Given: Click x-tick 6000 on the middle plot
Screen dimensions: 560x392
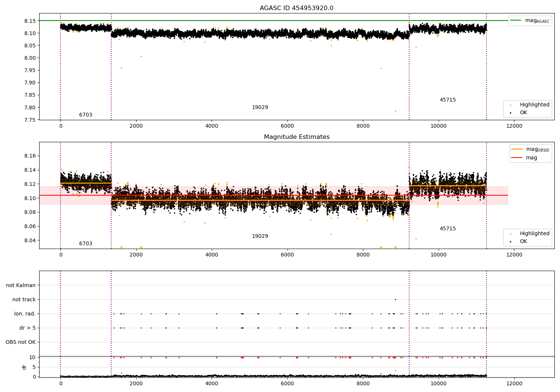Looking at the screenshot, I should (x=287, y=255).
